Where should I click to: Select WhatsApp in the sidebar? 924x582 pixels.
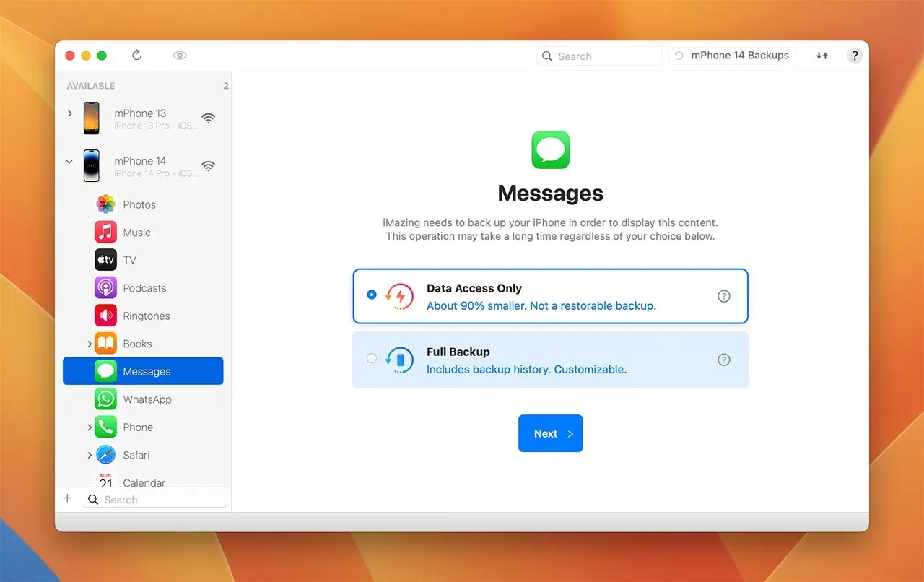tap(147, 399)
